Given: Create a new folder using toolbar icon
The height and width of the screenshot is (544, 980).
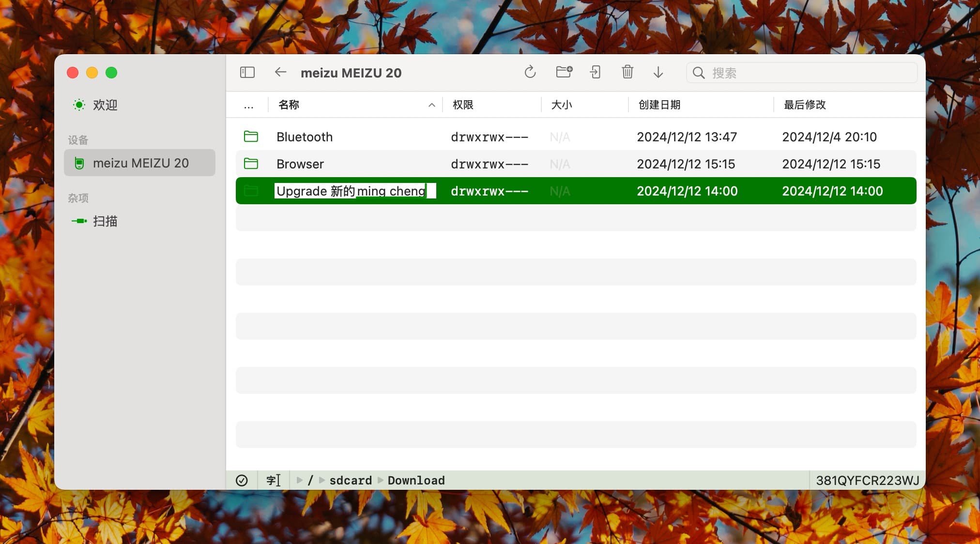Looking at the screenshot, I should (564, 73).
